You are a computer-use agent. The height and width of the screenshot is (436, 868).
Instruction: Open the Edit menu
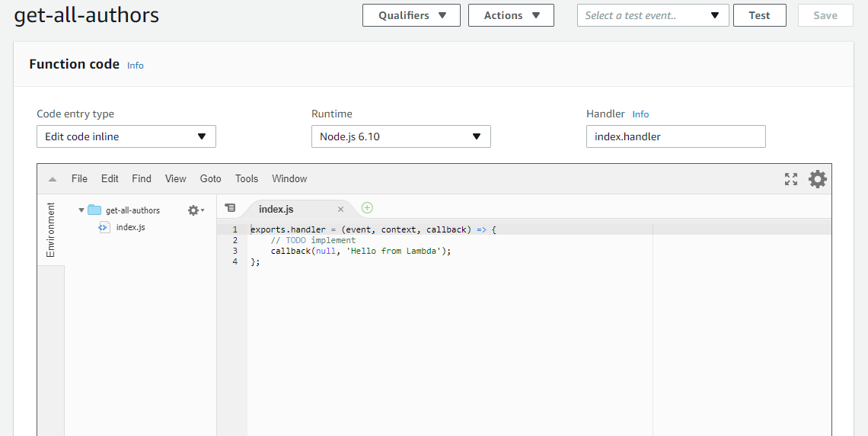click(110, 178)
